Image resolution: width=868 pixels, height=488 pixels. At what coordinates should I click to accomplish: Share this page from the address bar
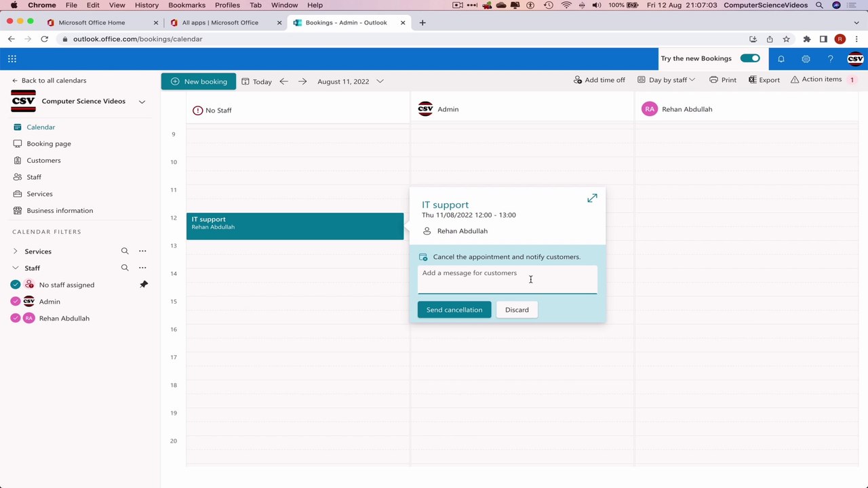pos(770,39)
